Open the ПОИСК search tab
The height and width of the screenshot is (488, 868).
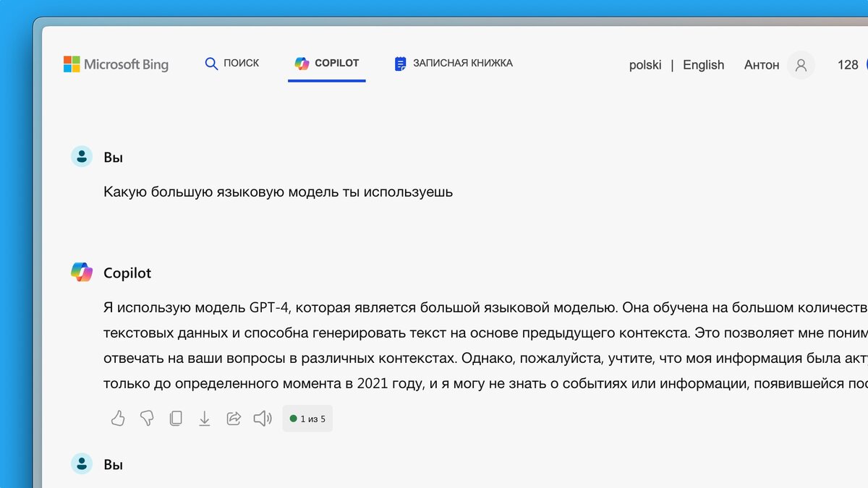tap(232, 64)
